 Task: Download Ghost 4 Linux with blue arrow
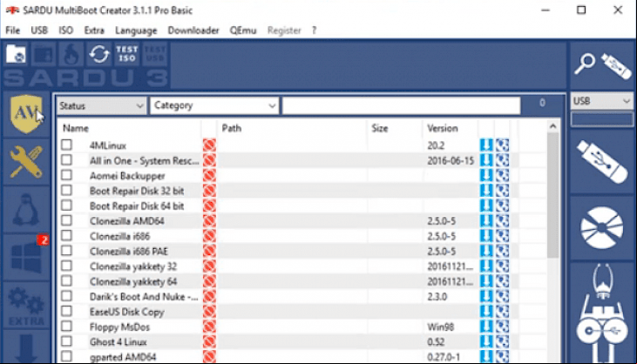point(486,342)
